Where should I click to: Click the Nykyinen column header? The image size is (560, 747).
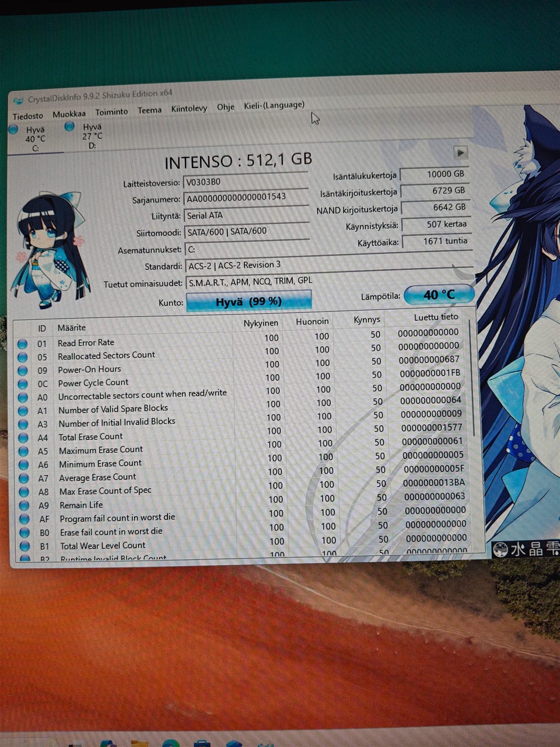pos(261,323)
